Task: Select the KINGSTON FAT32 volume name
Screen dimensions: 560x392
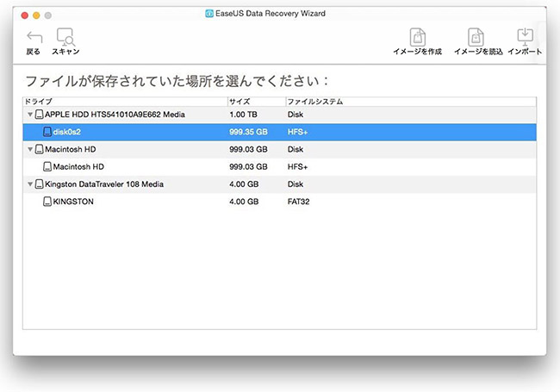Action: pos(73,202)
